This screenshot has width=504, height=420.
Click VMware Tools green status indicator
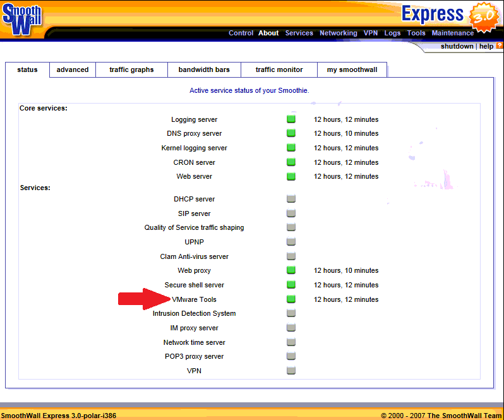(291, 299)
